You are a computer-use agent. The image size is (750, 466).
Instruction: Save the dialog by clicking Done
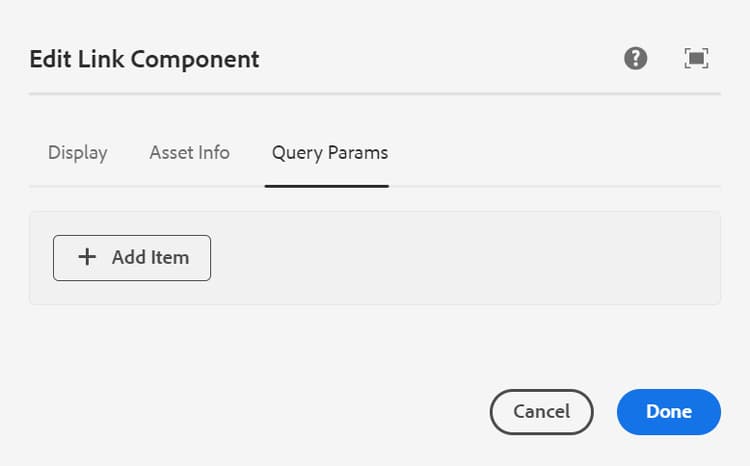(x=669, y=411)
